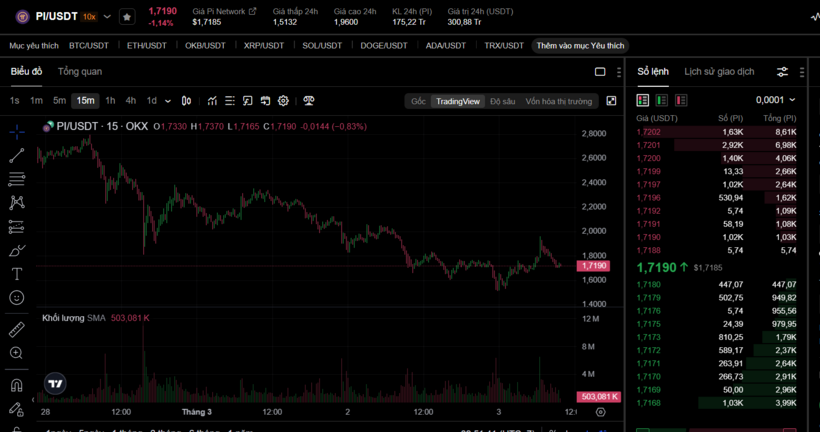Open the 0,0001 price precision dropdown
This screenshot has width=820, height=432.
pos(775,100)
